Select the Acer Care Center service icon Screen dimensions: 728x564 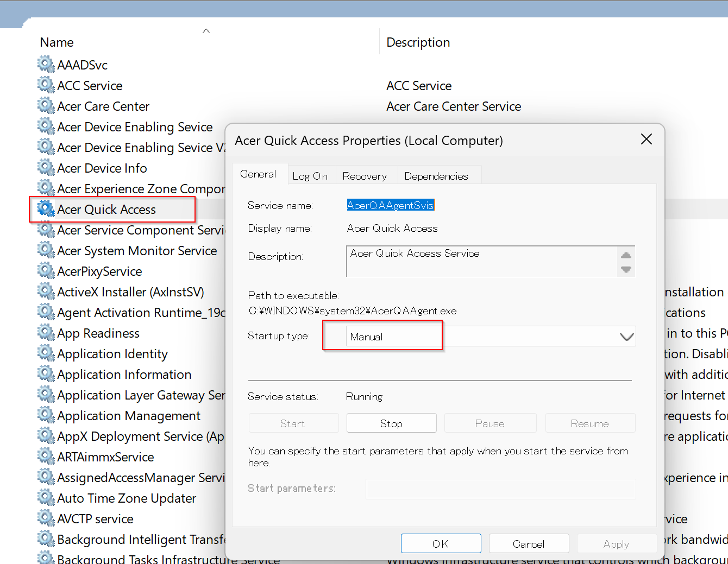(46, 105)
